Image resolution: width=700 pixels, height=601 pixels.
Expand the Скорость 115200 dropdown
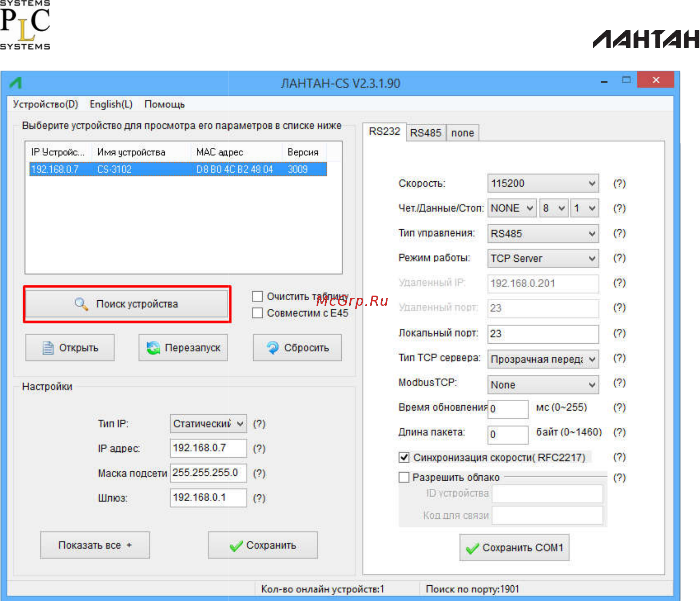click(543, 183)
